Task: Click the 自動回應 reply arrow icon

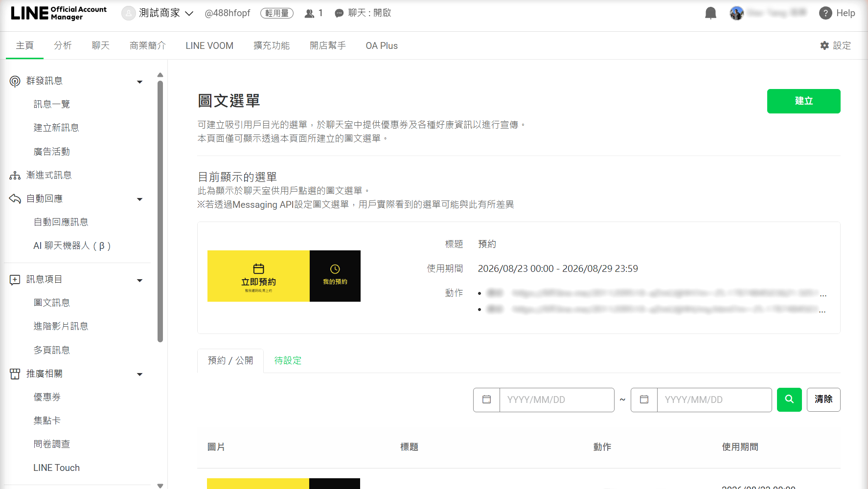Action: tap(15, 199)
